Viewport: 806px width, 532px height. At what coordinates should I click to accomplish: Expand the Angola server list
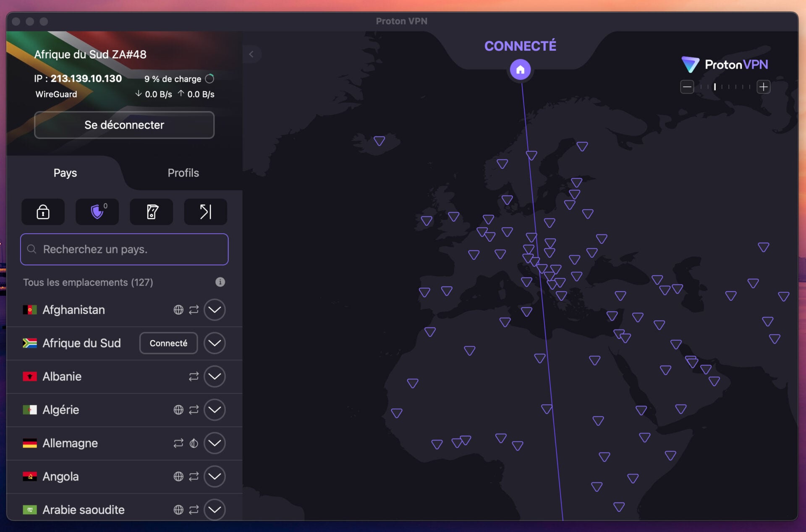click(x=215, y=477)
